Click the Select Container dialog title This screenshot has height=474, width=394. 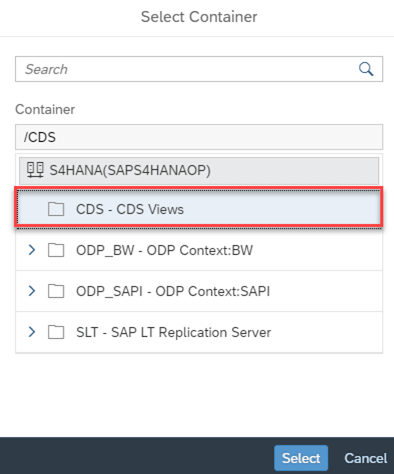coord(199,17)
